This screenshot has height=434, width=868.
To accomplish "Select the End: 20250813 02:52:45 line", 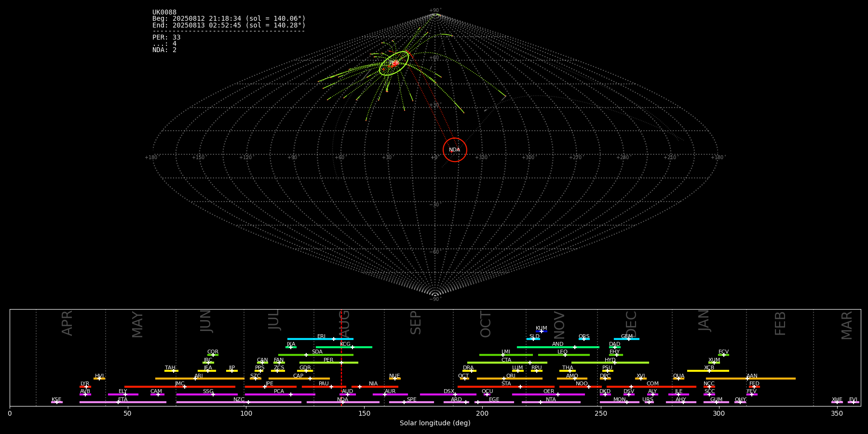I will [x=229, y=25].
